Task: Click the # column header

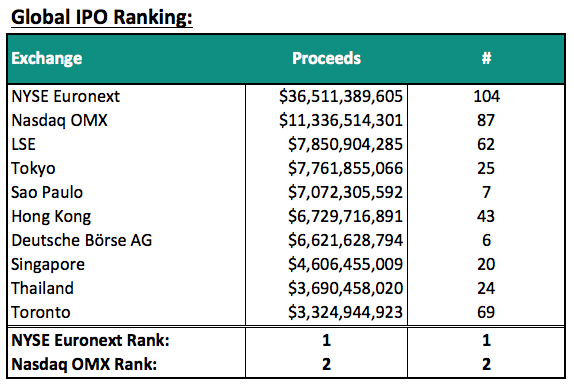Action: click(x=486, y=58)
